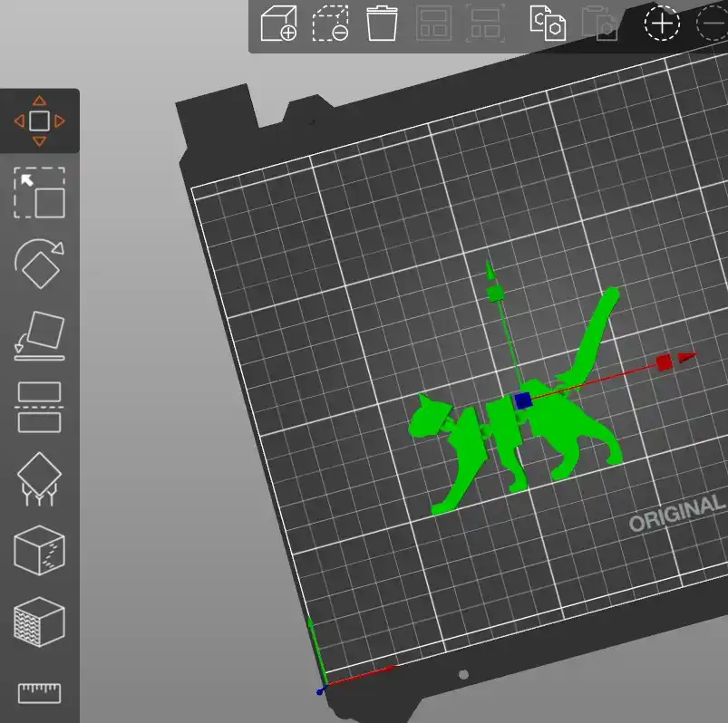This screenshot has width=728, height=723.
Task: Select the Cut tool
Action: tap(40, 408)
